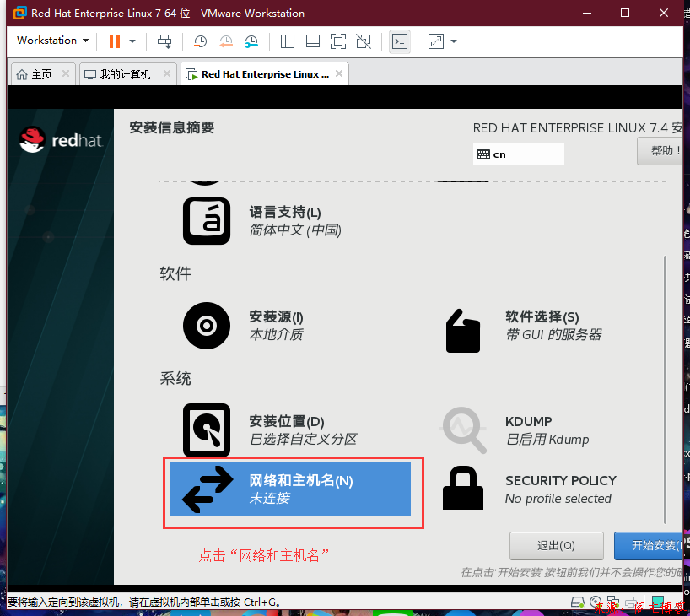Toggle the thumbnail bar view
This screenshot has width=690, height=616.
click(x=313, y=41)
